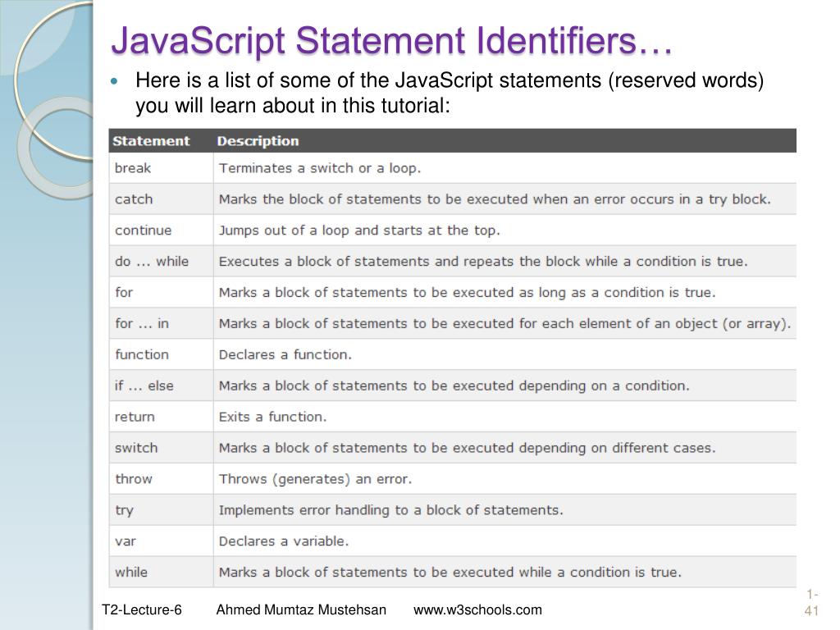Click the 'T2-Lecture-6' footer label

(142, 609)
